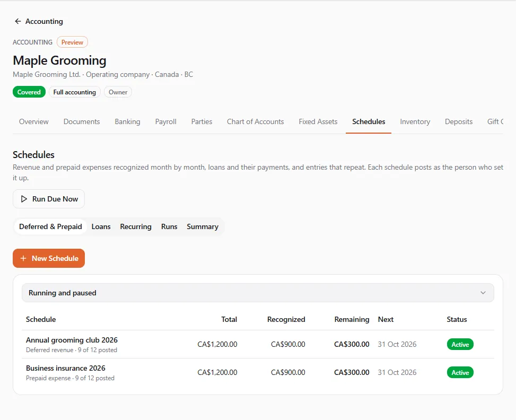This screenshot has width=516, height=420.
Task: Open the Recurring sub-tab
Action: [136, 227]
